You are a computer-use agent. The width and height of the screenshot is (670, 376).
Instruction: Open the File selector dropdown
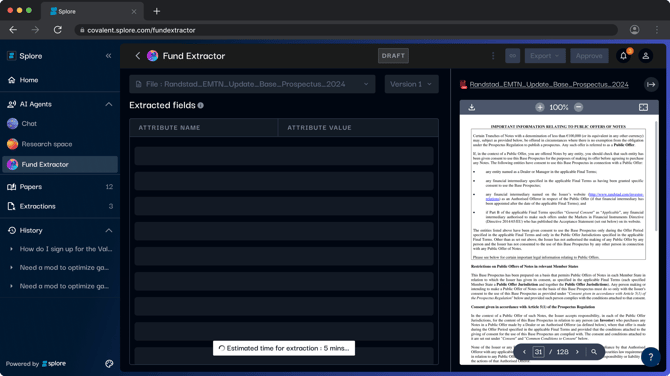tap(252, 84)
